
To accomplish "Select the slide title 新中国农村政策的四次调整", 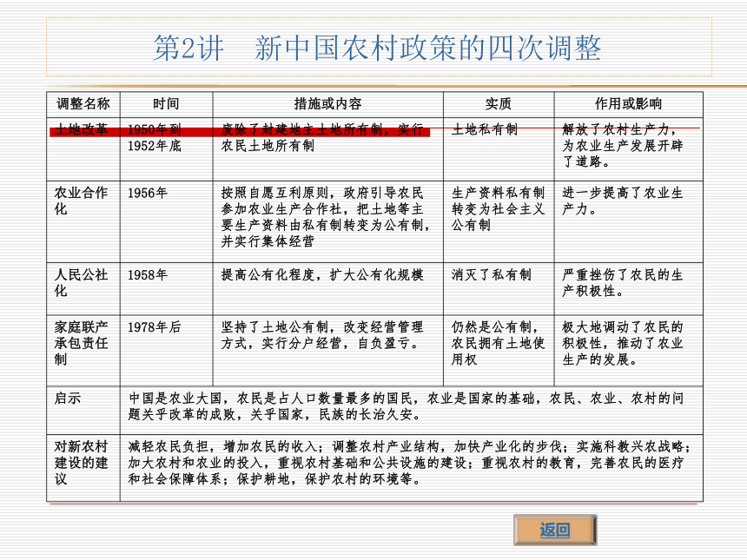I will [x=428, y=48].
